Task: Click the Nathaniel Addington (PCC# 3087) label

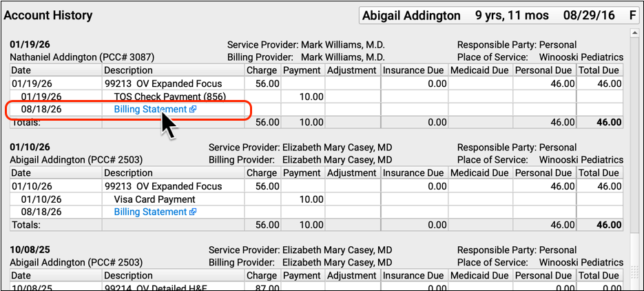Action: (82, 57)
